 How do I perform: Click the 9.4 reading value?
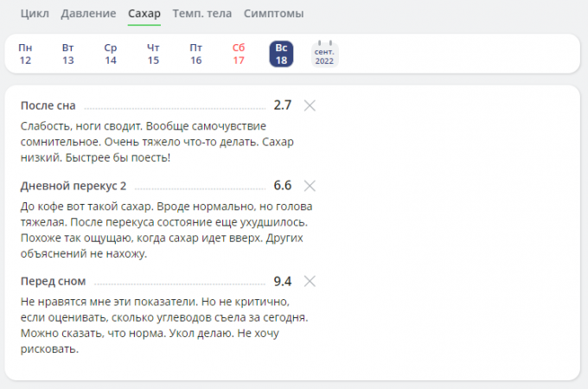[282, 281]
